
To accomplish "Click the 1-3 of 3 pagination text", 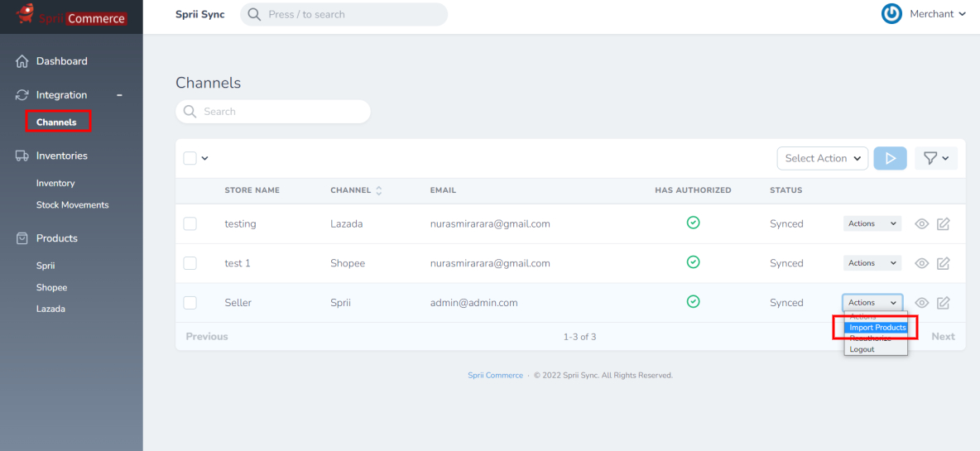I will pyautogui.click(x=579, y=337).
